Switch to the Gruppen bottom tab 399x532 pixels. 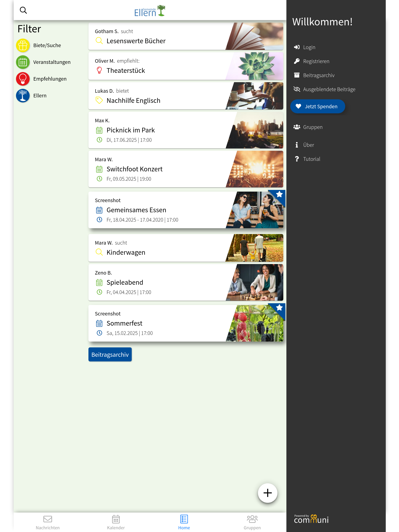pyautogui.click(x=252, y=522)
